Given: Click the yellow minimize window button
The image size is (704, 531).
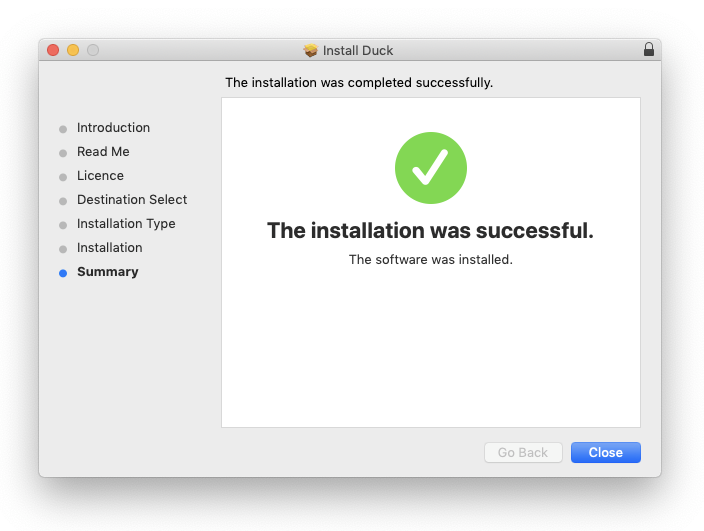Looking at the screenshot, I should click(73, 50).
